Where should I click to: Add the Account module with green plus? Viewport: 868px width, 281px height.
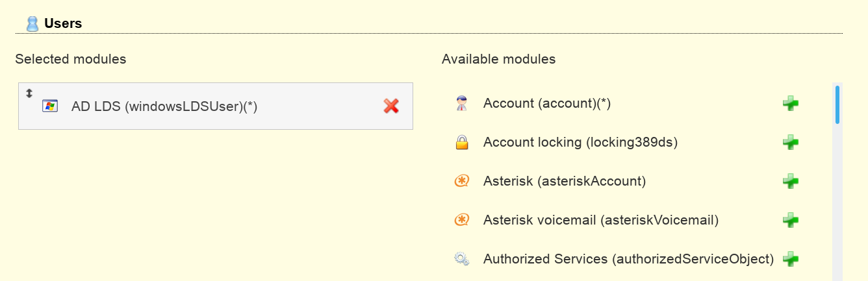pyautogui.click(x=791, y=104)
